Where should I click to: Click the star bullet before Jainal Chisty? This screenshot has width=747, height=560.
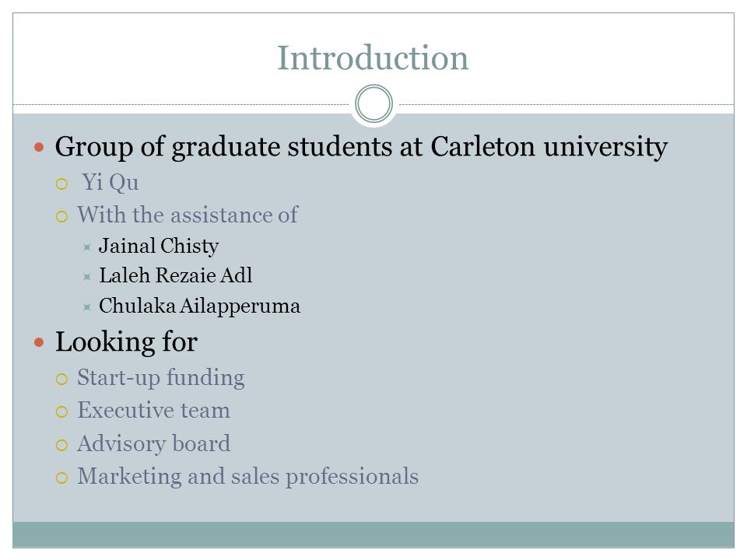pos(86,247)
